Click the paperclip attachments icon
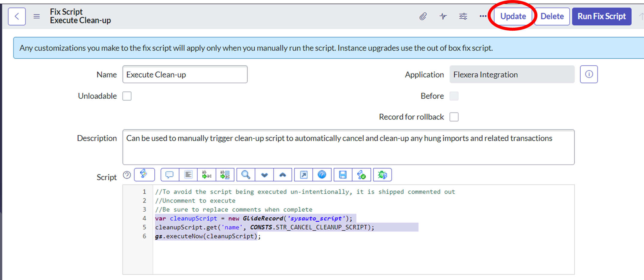The height and width of the screenshot is (280, 644). pyautogui.click(x=423, y=16)
